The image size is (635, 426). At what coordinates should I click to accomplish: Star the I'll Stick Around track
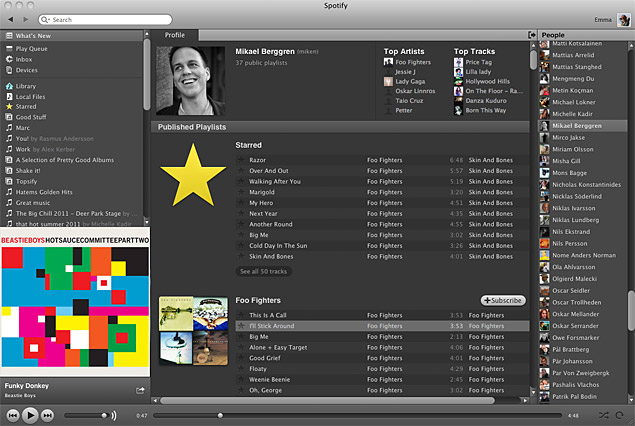pos(240,326)
